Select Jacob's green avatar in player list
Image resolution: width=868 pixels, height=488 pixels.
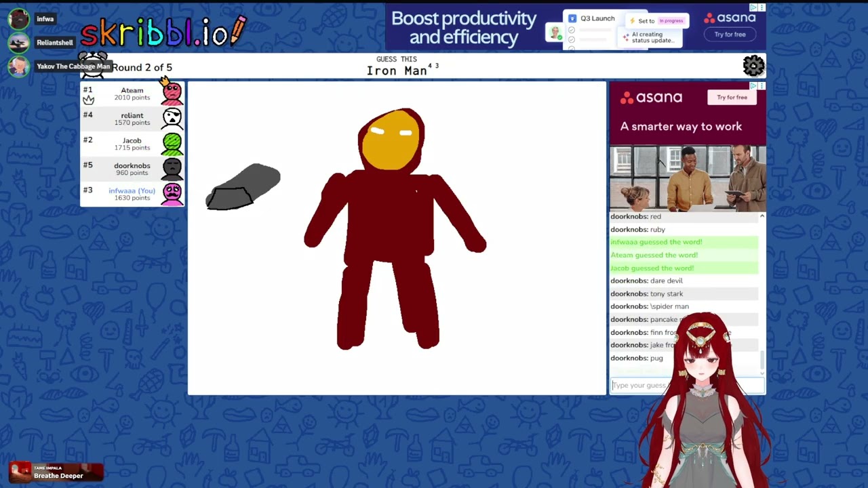tap(172, 143)
